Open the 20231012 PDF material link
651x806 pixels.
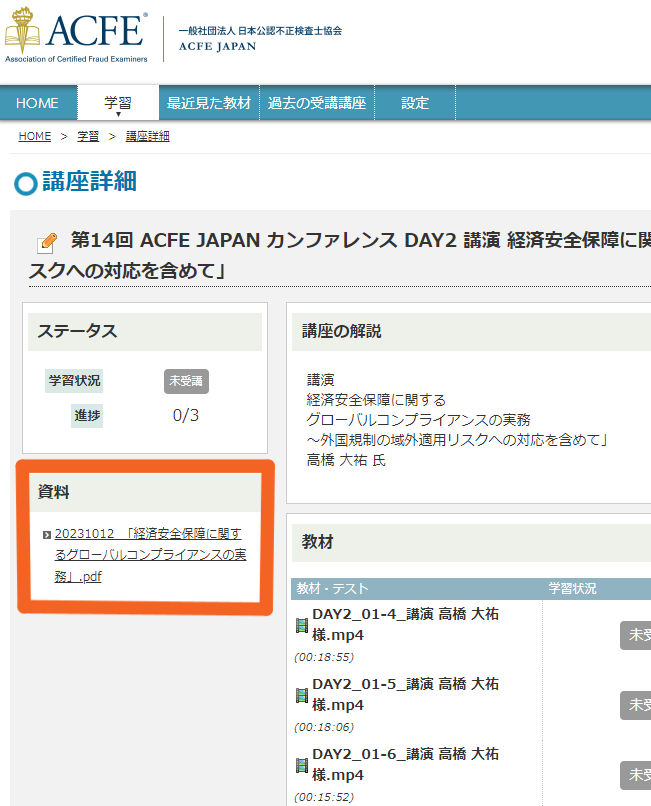tap(150, 555)
